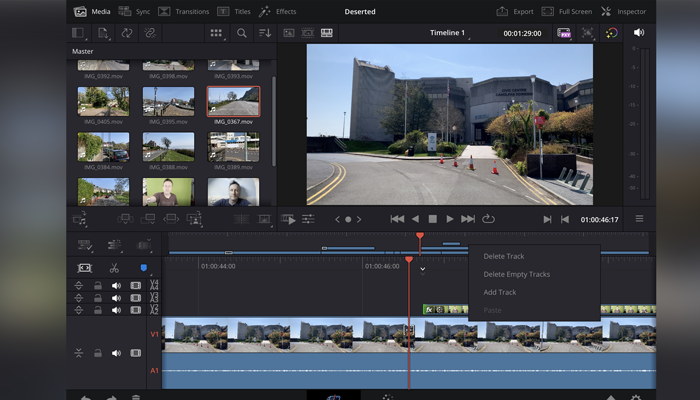
Task: Open the color quick tools icon
Action: tap(612, 33)
